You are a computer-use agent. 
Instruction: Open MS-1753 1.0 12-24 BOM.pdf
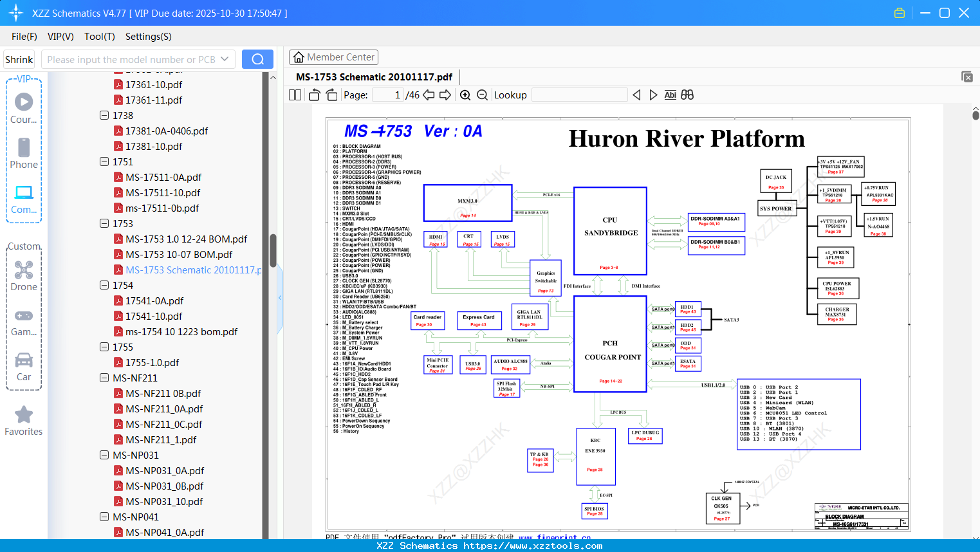point(187,239)
